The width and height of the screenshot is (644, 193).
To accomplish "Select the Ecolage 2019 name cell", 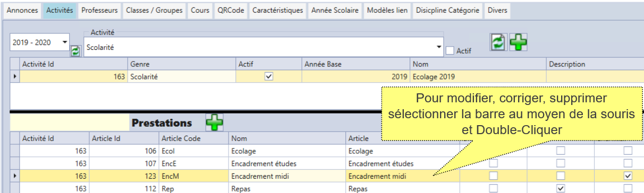I will coord(478,76).
